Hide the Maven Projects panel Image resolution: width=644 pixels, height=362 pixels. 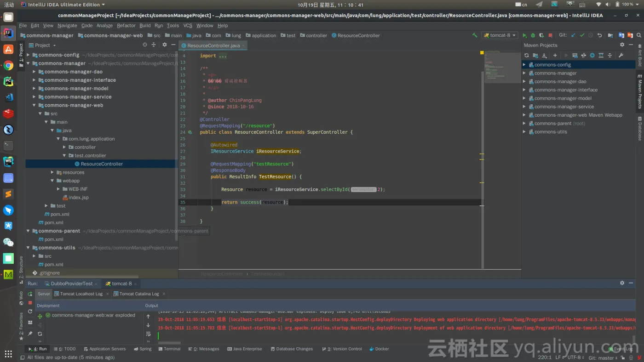[630, 45]
